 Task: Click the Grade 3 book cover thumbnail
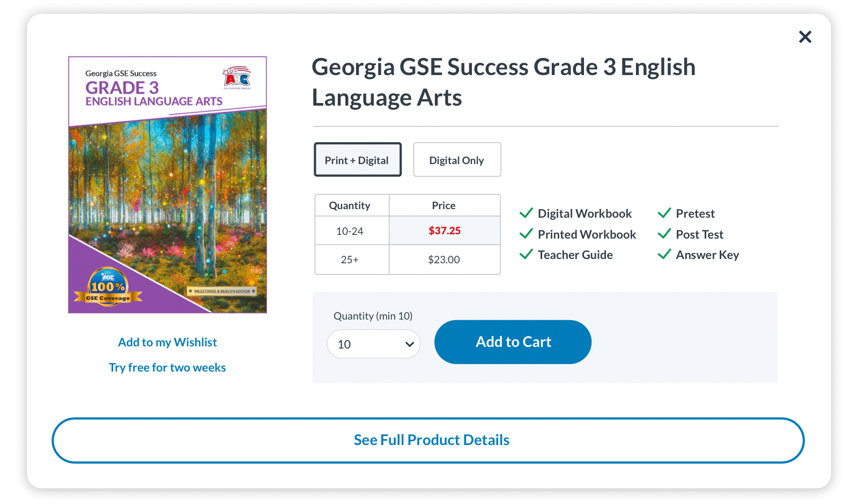(x=167, y=184)
